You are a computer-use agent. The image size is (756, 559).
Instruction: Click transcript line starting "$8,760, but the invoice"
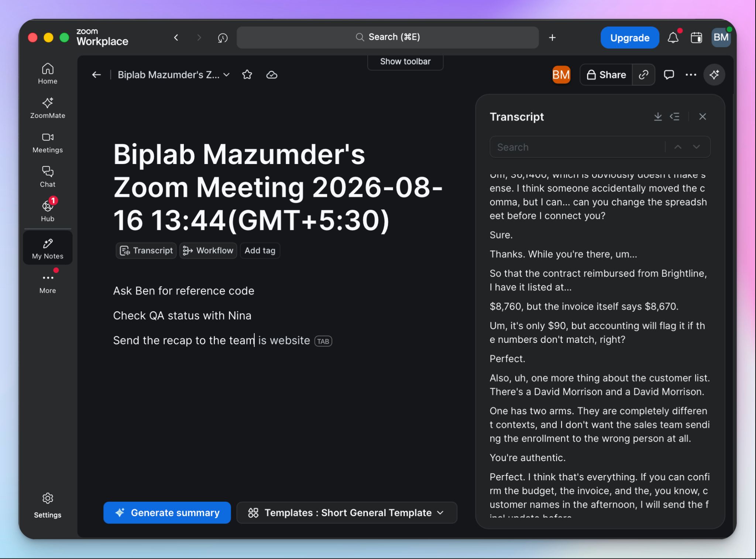584,306
